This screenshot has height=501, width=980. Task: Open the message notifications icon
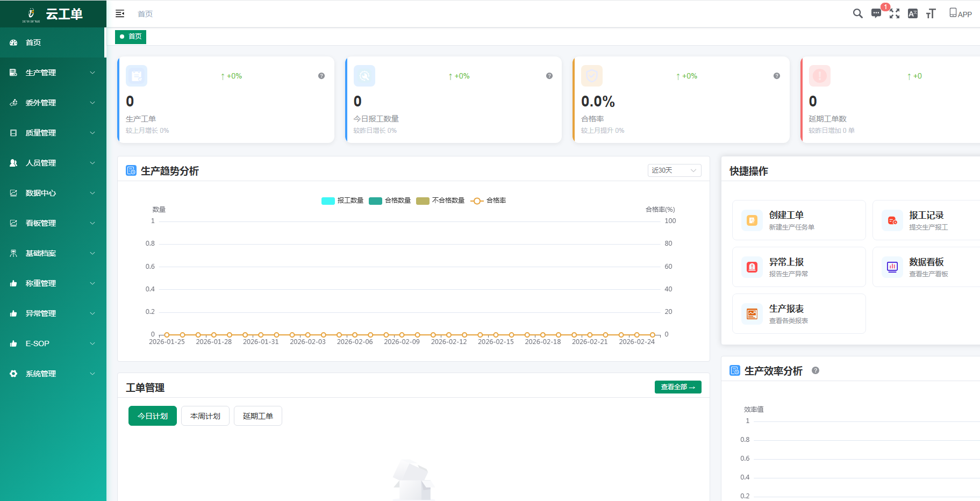[x=876, y=13]
